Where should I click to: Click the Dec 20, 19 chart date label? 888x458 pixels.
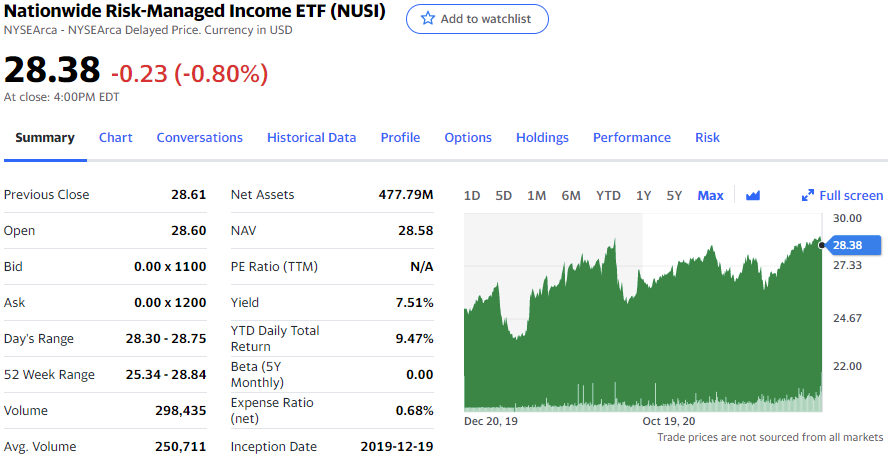(490, 421)
